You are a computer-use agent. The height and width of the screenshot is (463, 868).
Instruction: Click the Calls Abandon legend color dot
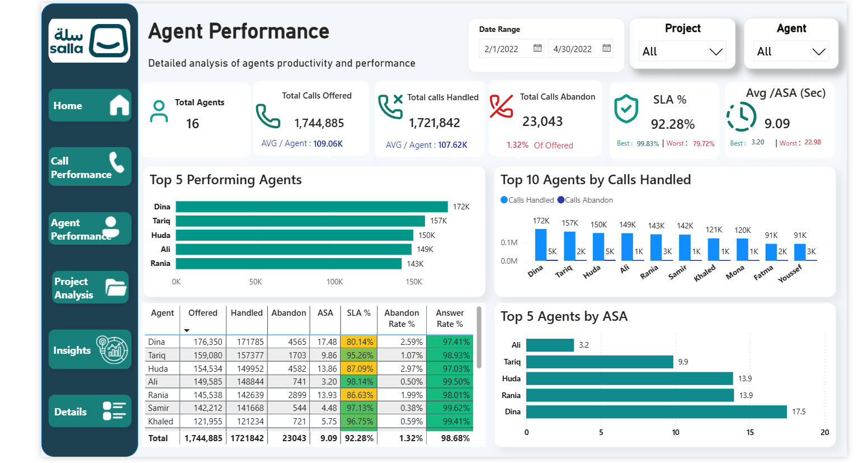[561, 200]
